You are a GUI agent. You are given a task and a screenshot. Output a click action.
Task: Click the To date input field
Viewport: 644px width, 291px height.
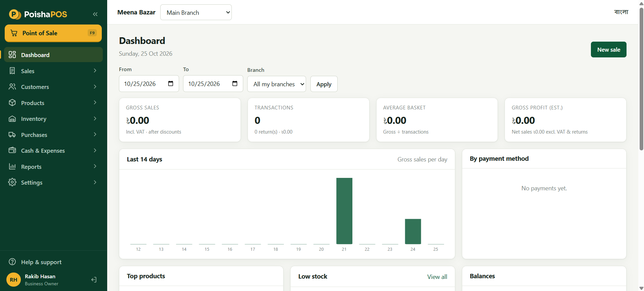[x=213, y=84]
